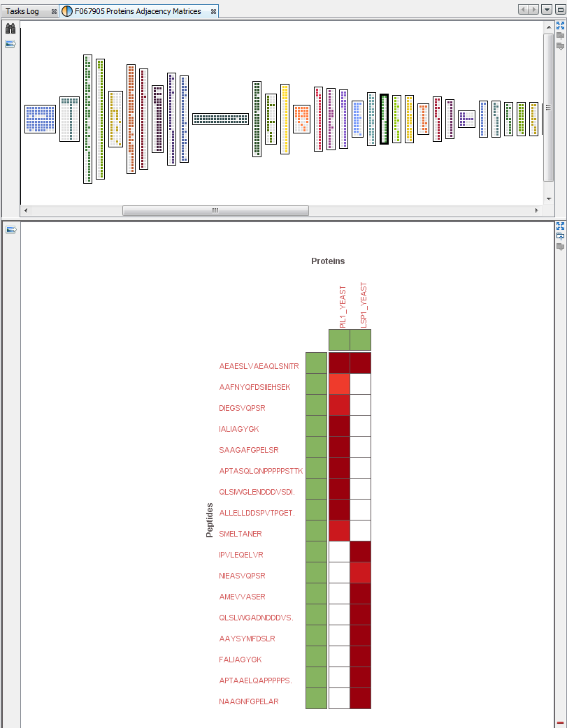Click the blue expand-view arrows of the matrix panel
This screenshot has width=567, height=728.
(x=560, y=226)
